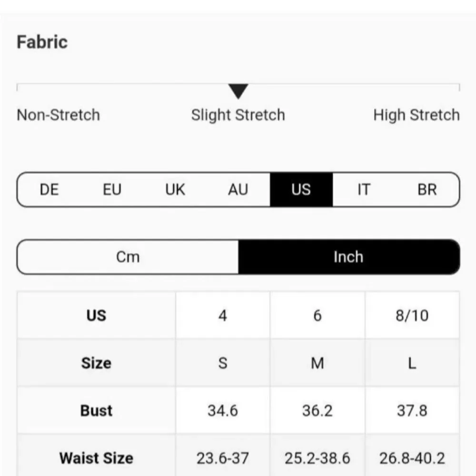Viewport: 476px width, 476px height.
Task: Switch to EU sizing
Action: point(112,189)
